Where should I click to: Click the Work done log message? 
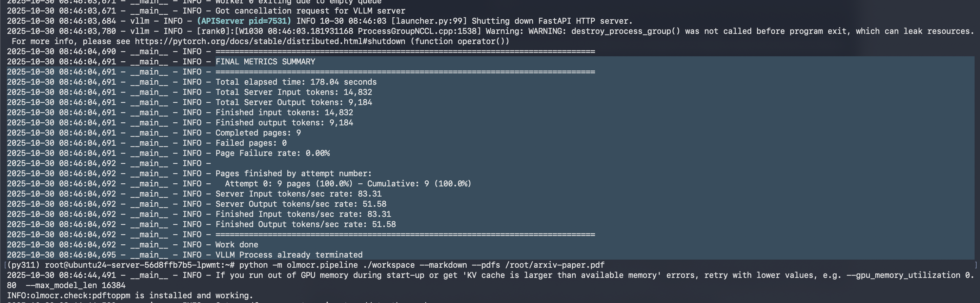pos(237,245)
